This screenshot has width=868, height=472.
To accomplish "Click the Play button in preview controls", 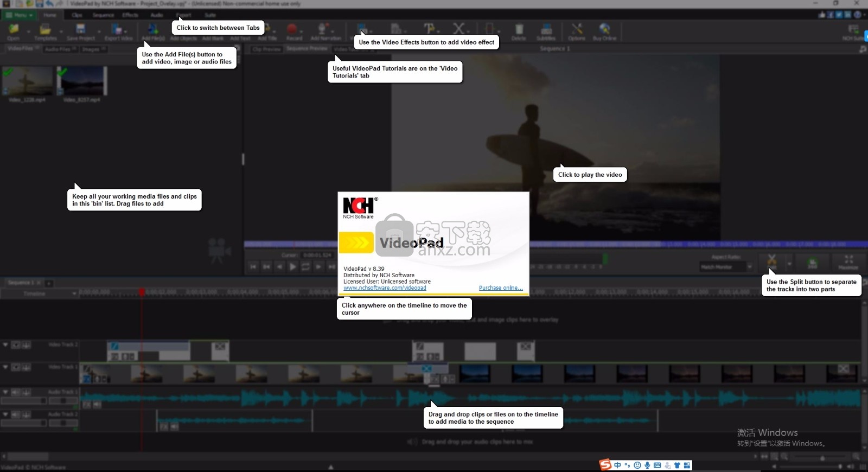I will [x=292, y=266].
